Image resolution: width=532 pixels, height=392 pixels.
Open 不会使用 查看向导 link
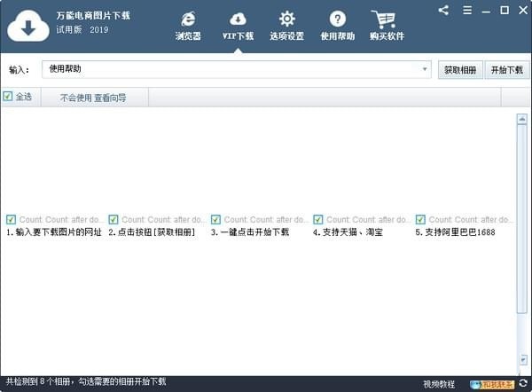[93, 98]
